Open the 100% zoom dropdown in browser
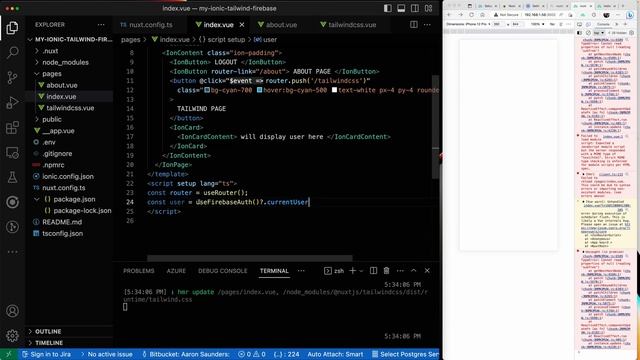Viewport: 640px width, 360px height. pyautogui.click(x=538, y=24)
